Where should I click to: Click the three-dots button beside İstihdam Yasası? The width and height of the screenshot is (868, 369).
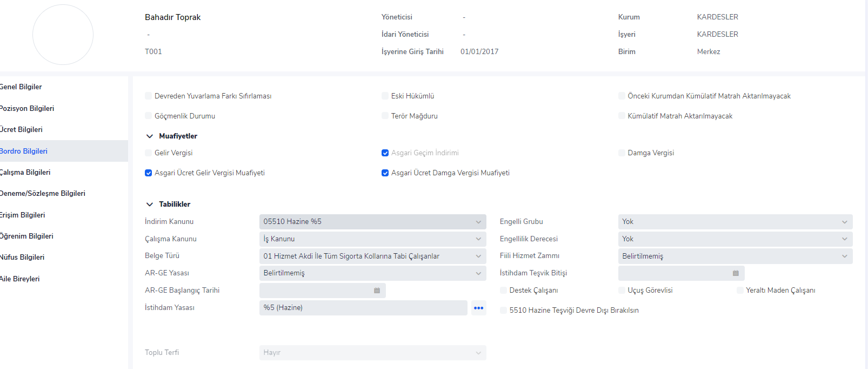(x=478, y=308)
